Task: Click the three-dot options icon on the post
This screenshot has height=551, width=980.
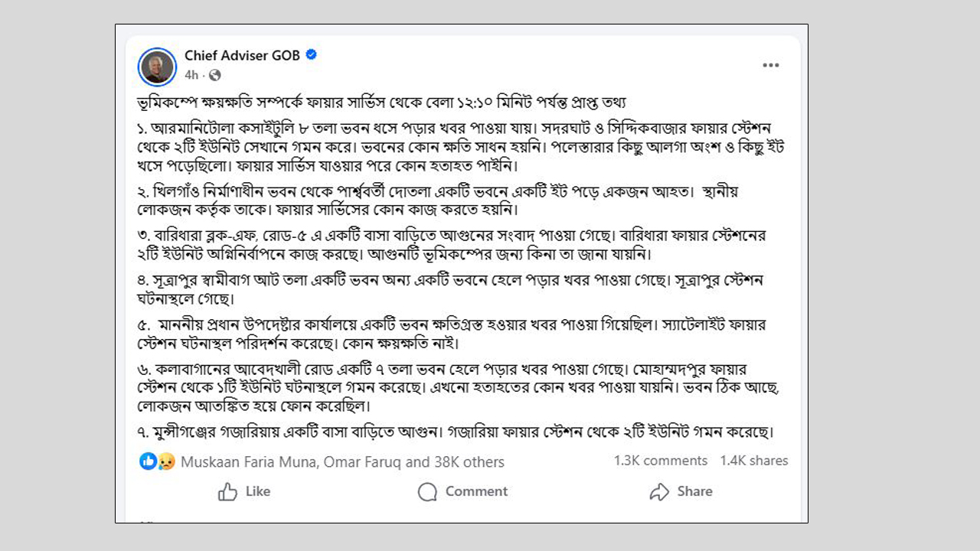Action: click(771, 65)
